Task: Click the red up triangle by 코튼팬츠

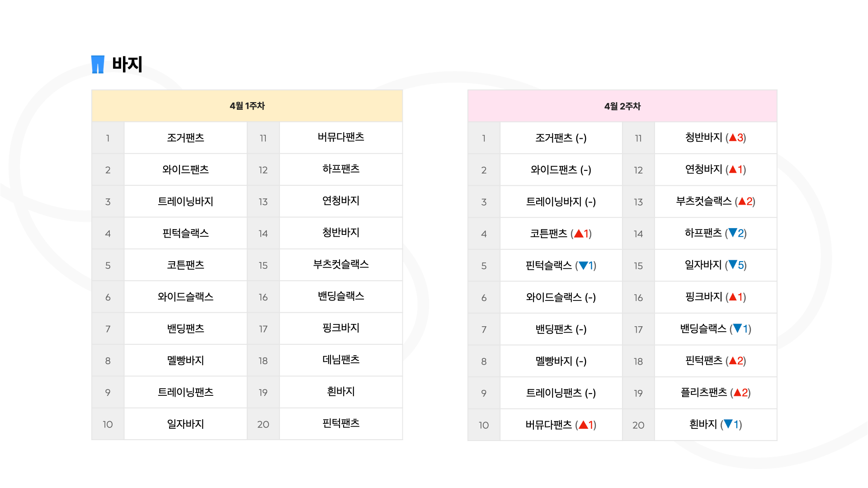Action: click(579, 234)
